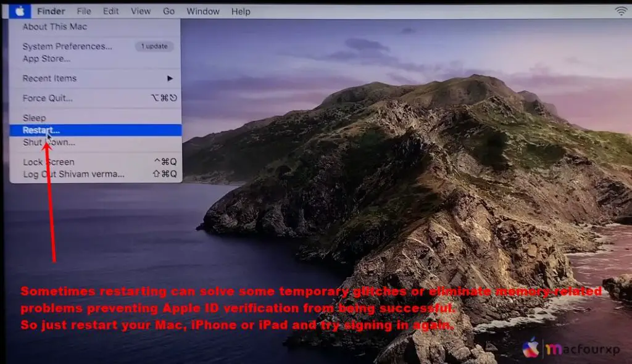The height and width of the screenshot is (364, 632).
Task: Open the View menu
Action: coord(140,10)
